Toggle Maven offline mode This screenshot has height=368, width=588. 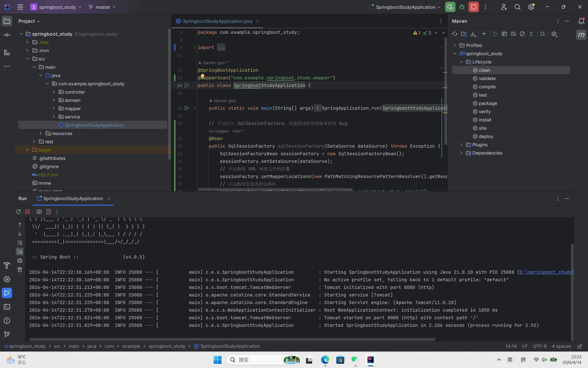[x=513, y=34]
